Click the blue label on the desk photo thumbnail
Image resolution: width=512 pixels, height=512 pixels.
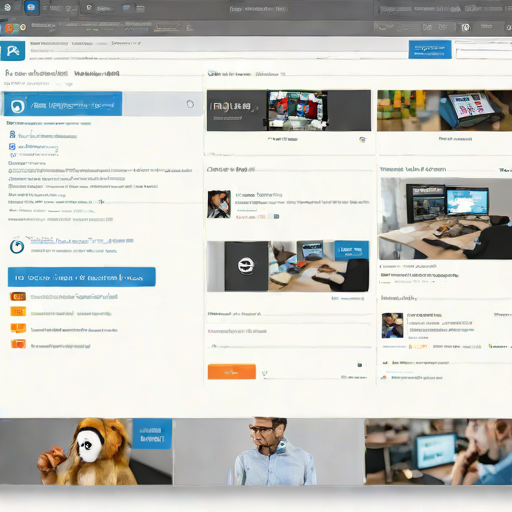[352, 250]
